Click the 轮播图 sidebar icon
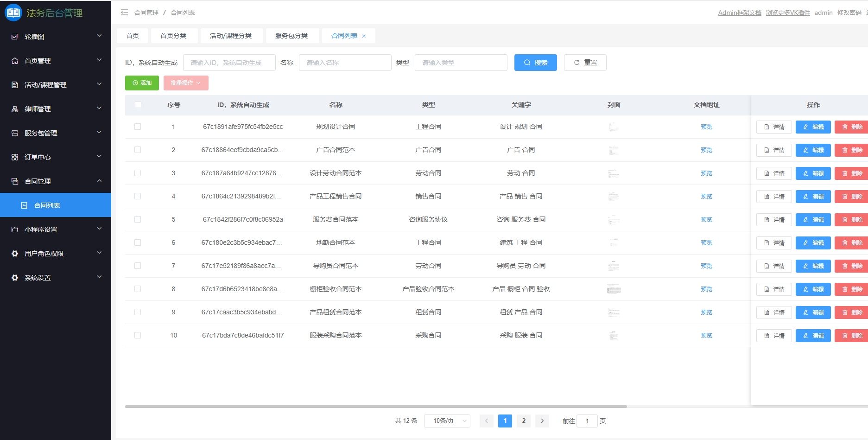Viewport: 868px width, 440px height. tap(15, 37)
